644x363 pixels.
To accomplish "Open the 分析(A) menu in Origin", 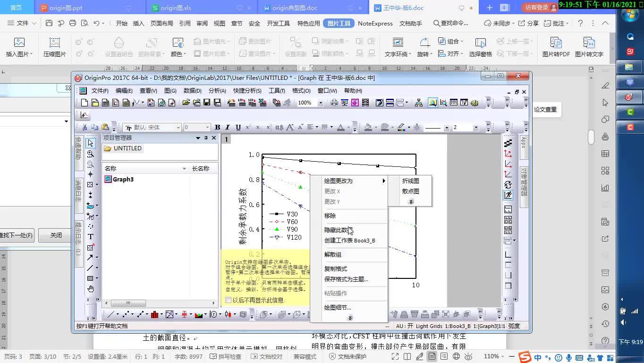I will (x=217, y=91).
